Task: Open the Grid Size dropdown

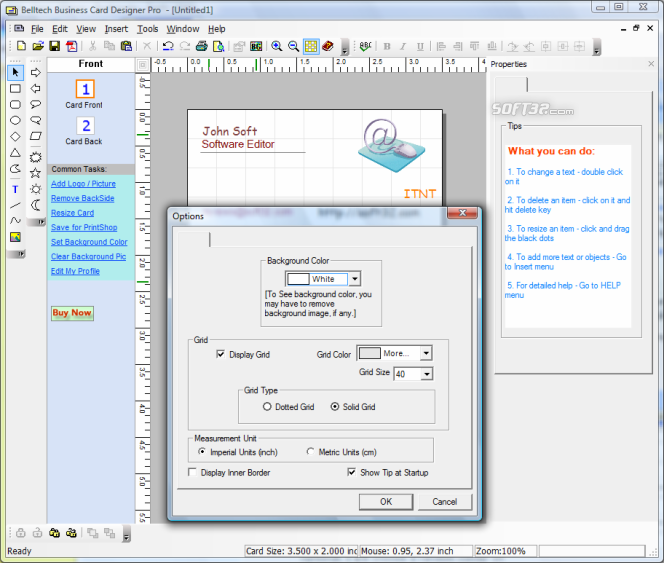Action: (426, 374)
